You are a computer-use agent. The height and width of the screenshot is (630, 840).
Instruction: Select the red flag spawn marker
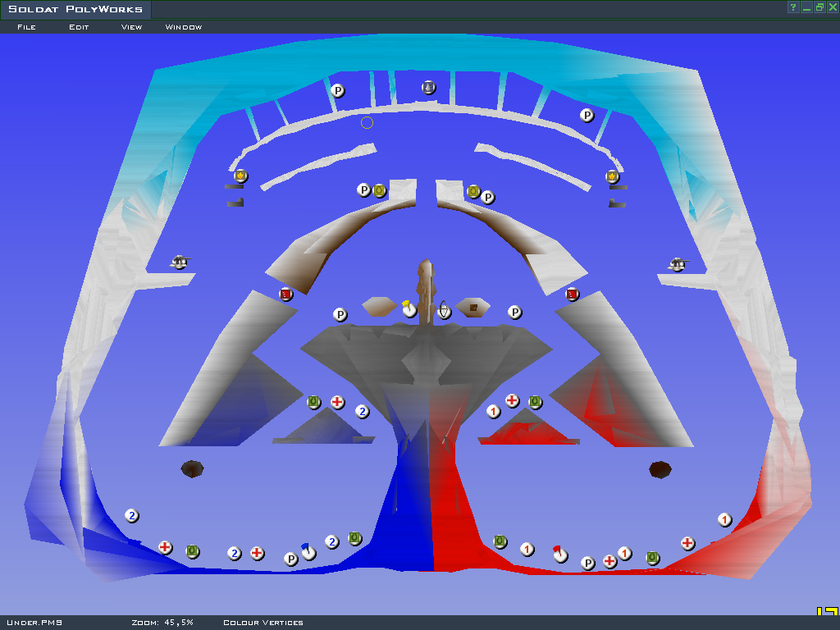pos(559,554)
